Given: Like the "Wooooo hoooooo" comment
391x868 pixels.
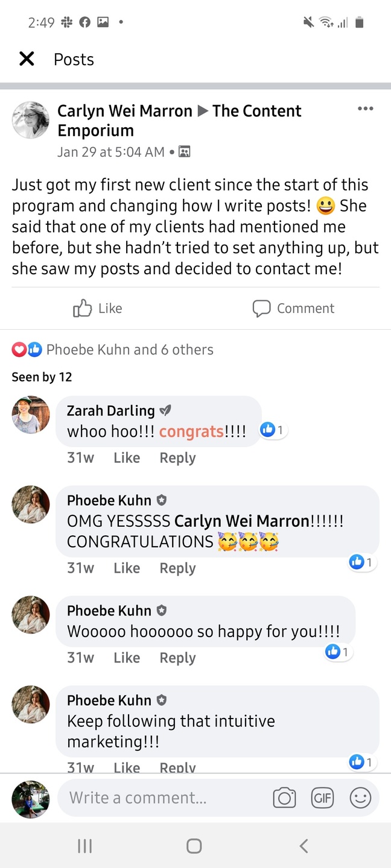Looking at the screenshot, I should point(127,658).
